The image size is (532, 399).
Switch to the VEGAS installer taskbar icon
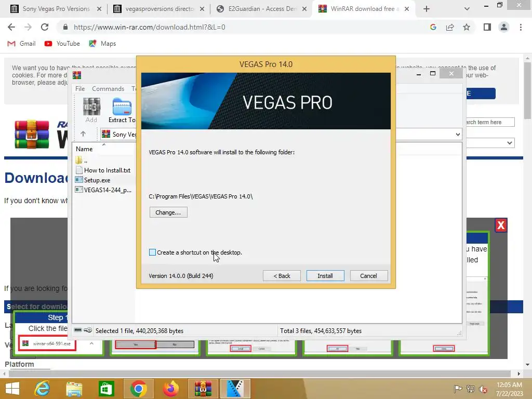click(235, 389)
